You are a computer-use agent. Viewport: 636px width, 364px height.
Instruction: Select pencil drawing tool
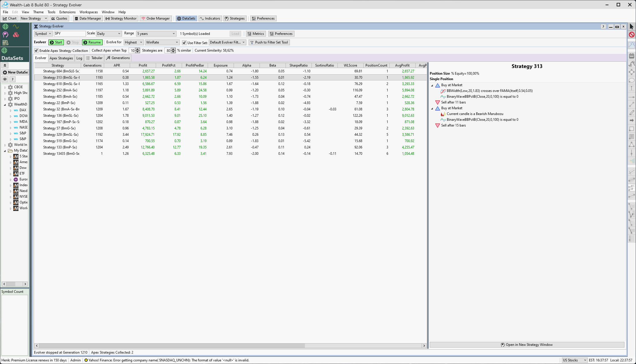tap(631, 113)
